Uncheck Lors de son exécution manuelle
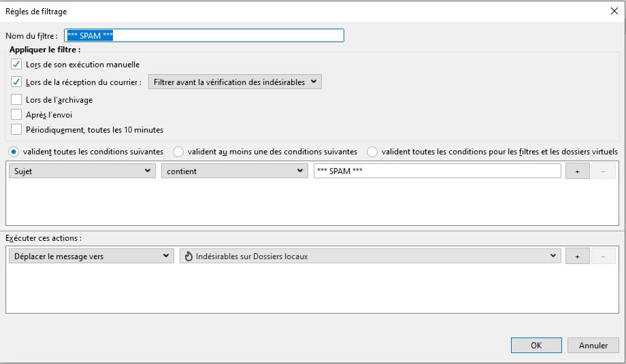Image resolution: width=626 pixels, height=364 pixels. pos(16,64)
